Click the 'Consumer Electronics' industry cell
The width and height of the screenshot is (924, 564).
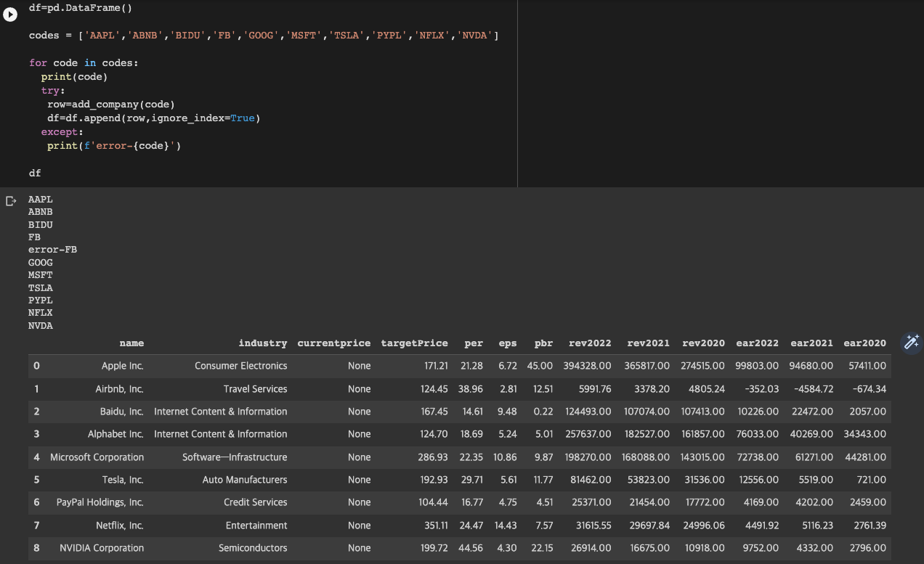(x=241, y=366)
